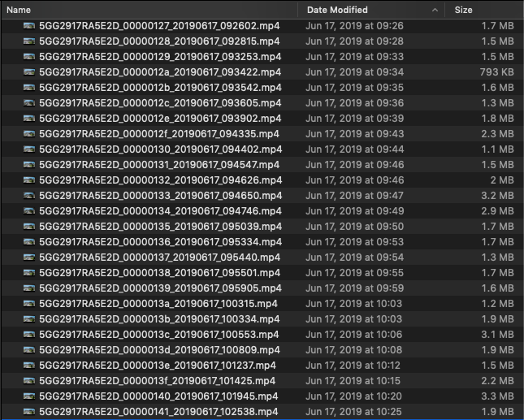Click date 'Jun 17, 2019 at 10:03' for file 0000013b
Viewport: 524px width, 420px height.
tap(354, 319)
